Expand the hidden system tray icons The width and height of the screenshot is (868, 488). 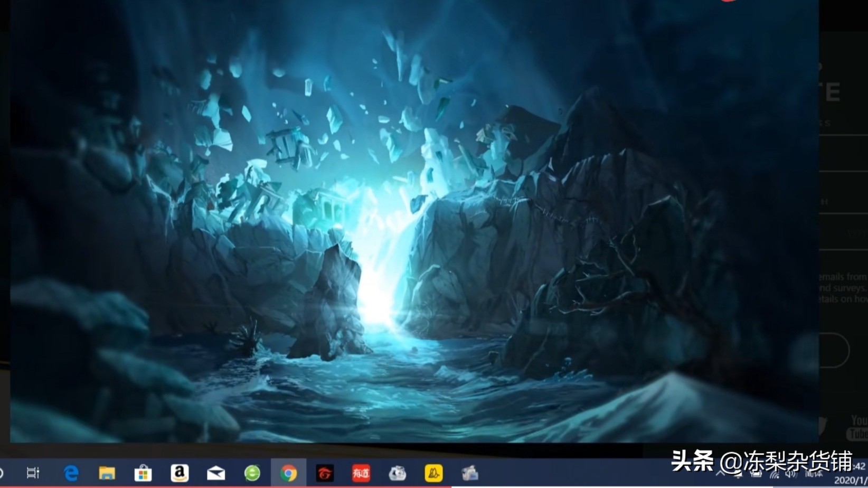click(720, 474)
